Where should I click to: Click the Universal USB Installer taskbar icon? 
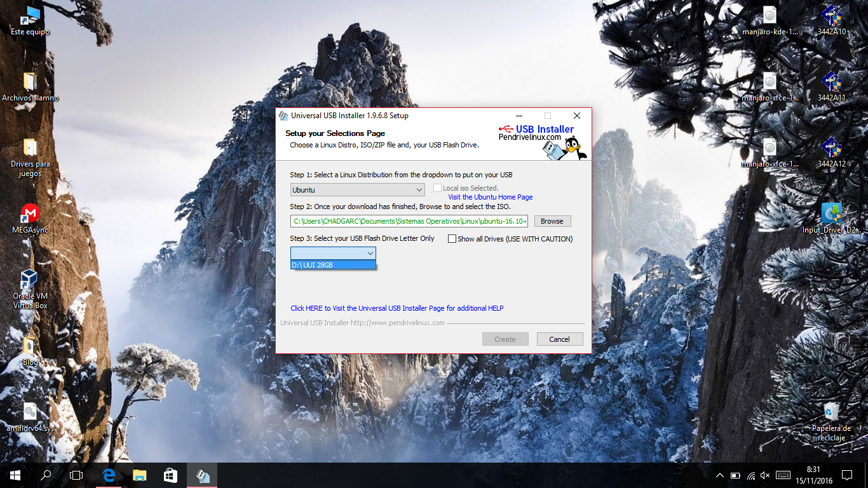click(202, 475)
